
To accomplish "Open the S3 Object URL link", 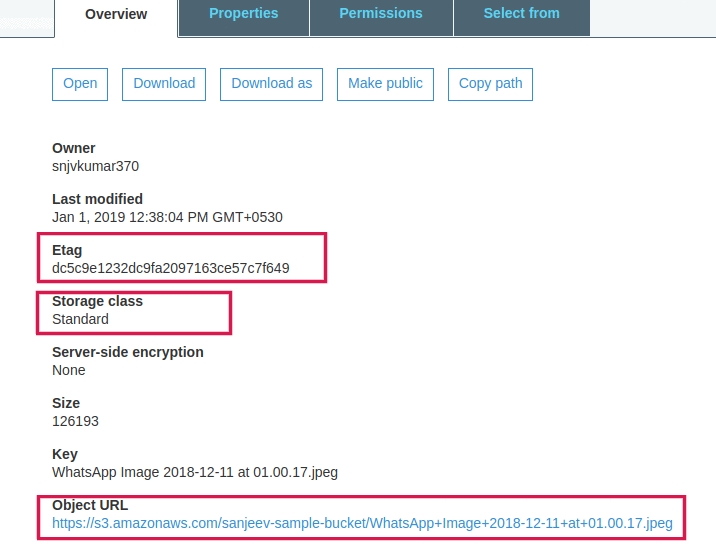I will 362,523.
